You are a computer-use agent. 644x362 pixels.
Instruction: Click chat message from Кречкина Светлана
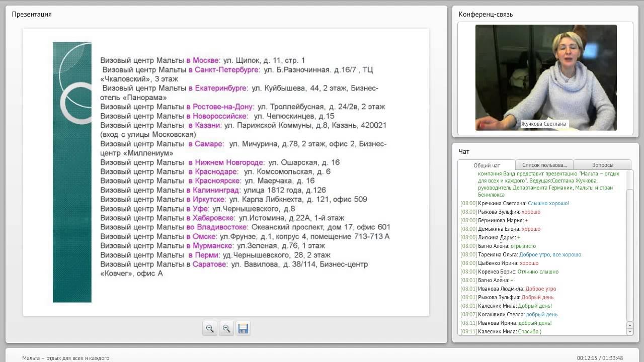(515, 204)
